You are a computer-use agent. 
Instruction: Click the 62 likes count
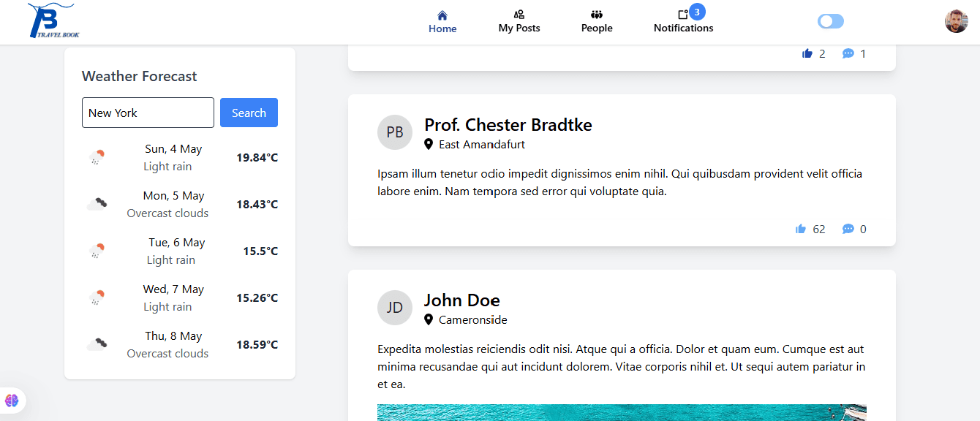[x=819, y=229]
